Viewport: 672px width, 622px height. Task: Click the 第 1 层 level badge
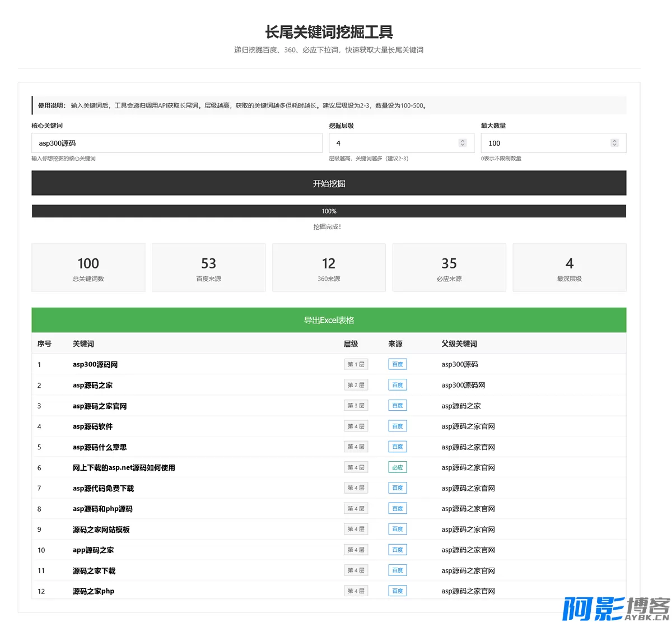[356, 364]
